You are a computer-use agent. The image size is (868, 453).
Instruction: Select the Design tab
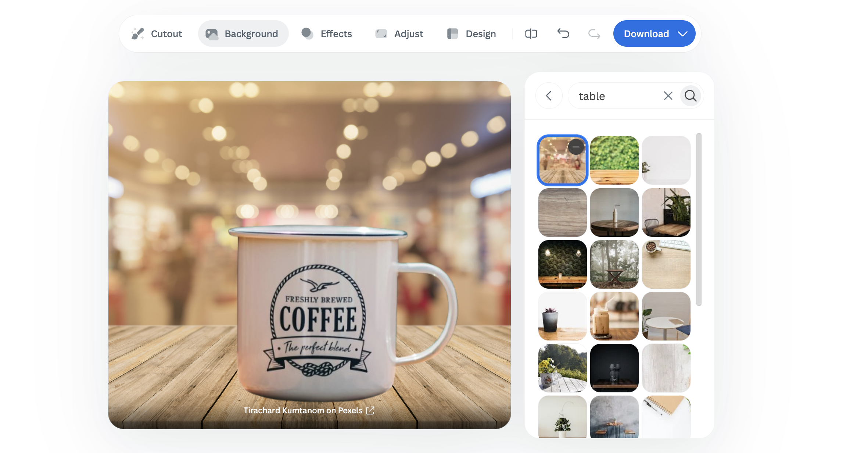pos(471,34)
